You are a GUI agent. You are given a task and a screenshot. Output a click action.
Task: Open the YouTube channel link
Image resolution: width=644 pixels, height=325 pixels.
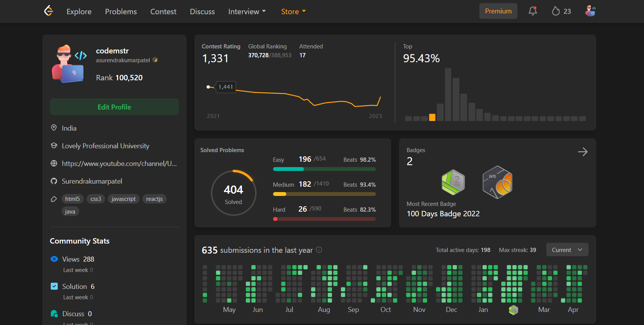point(119,163)
